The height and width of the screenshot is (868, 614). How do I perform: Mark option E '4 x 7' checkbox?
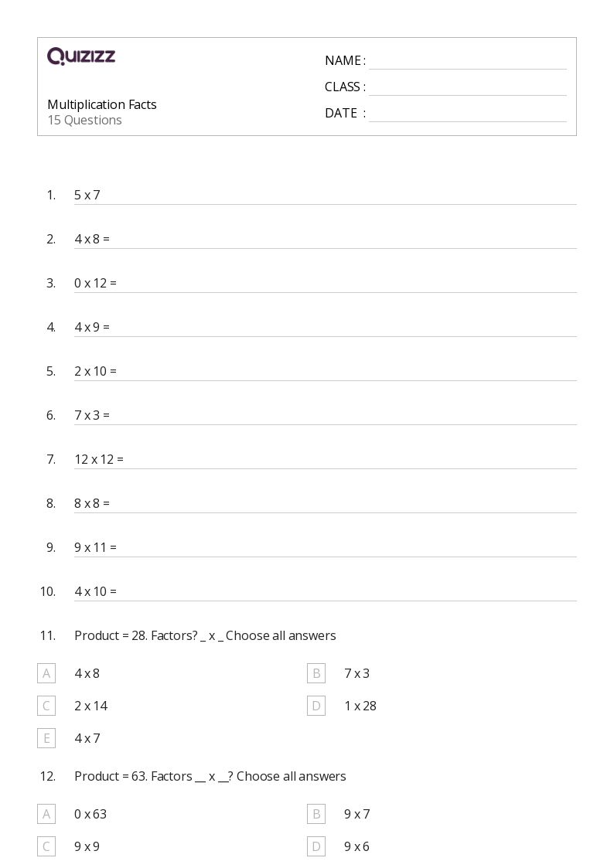(46, 738)
